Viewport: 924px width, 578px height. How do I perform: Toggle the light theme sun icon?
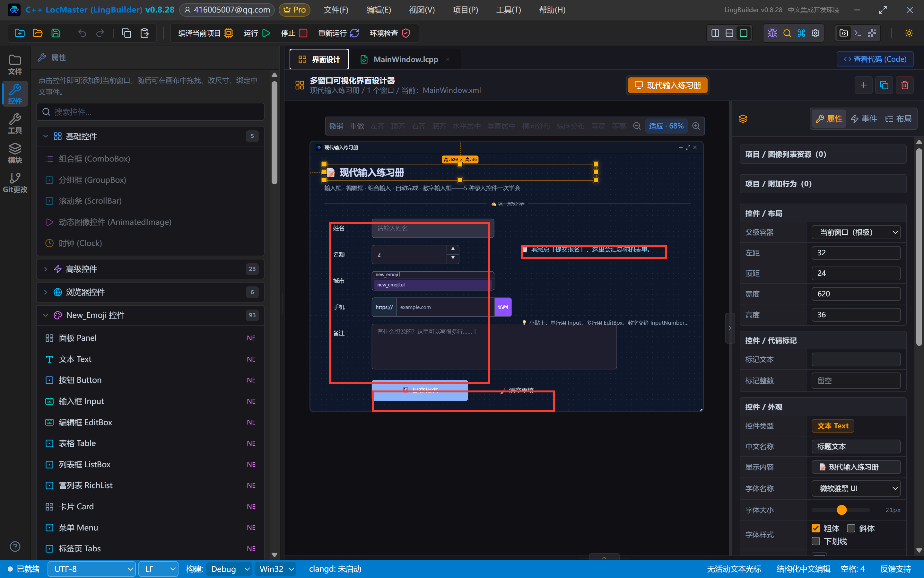(x=909, y=33)
